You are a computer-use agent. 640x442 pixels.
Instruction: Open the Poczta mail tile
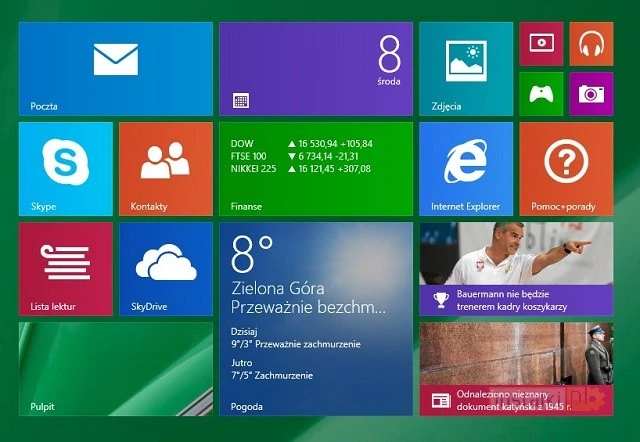coord(115,68)
